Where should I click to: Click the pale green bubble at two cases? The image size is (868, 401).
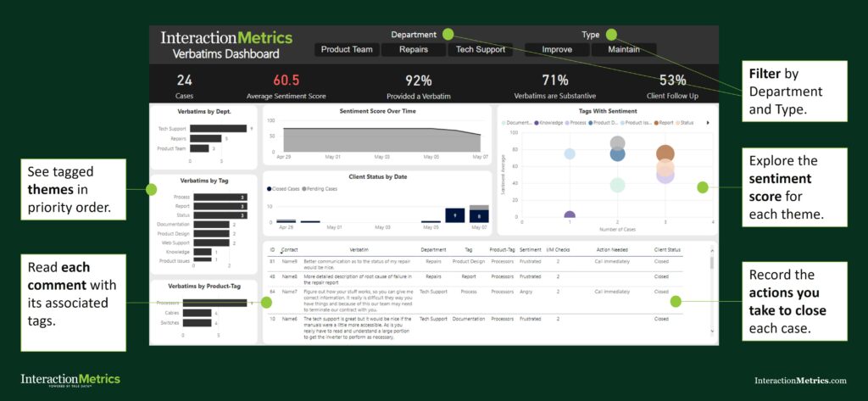pyautogui.click(x=617, y=186)
